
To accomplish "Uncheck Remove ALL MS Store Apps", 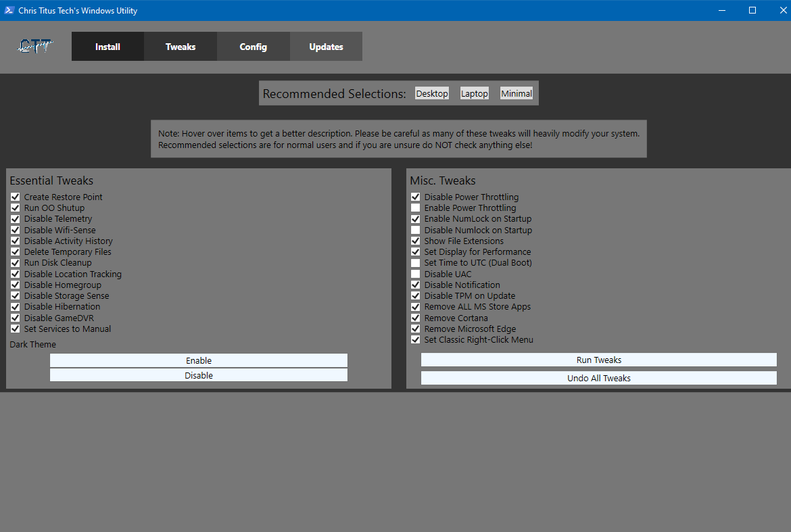I will tap(415, 307).
